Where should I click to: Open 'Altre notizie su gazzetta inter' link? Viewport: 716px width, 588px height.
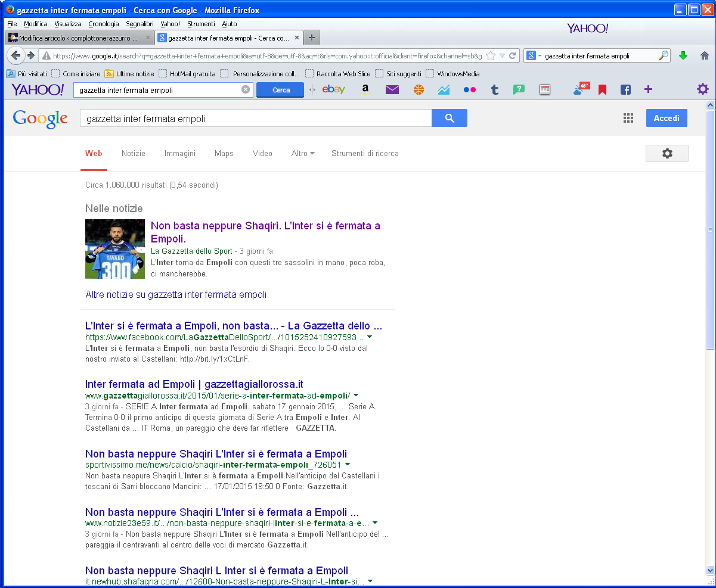click(x=176, y=294)
